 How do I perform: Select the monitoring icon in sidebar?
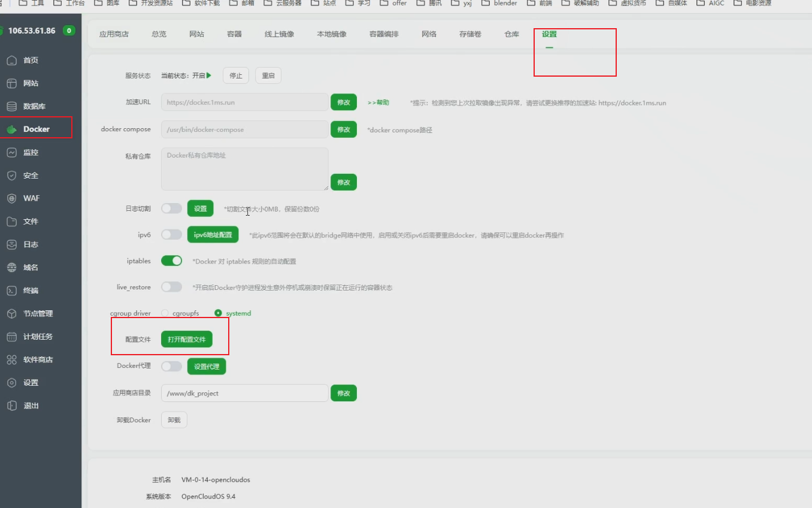[x=11, y=153]
